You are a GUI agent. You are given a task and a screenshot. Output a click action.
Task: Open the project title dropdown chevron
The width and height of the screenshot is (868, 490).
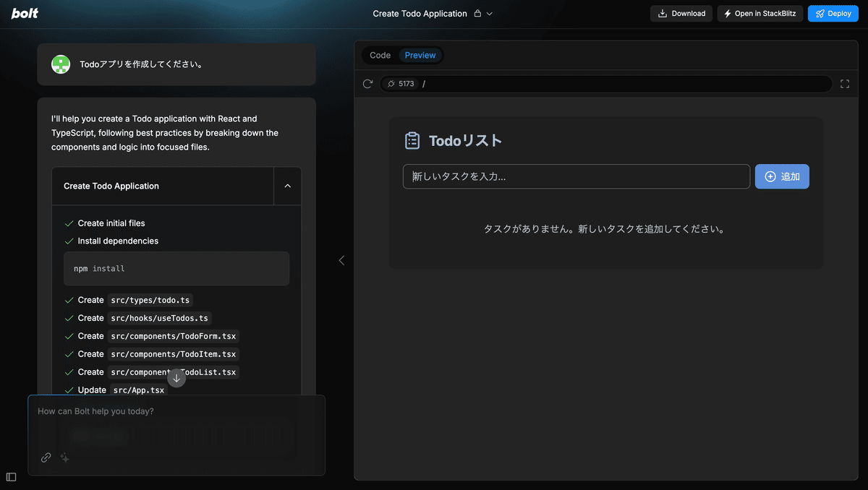(488, 13)
